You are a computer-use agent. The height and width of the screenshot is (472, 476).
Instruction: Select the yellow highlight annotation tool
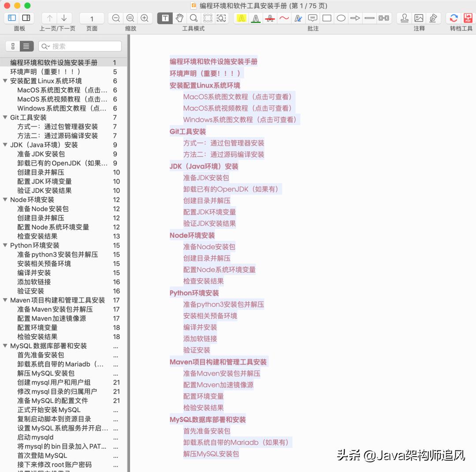coord(241,18)
